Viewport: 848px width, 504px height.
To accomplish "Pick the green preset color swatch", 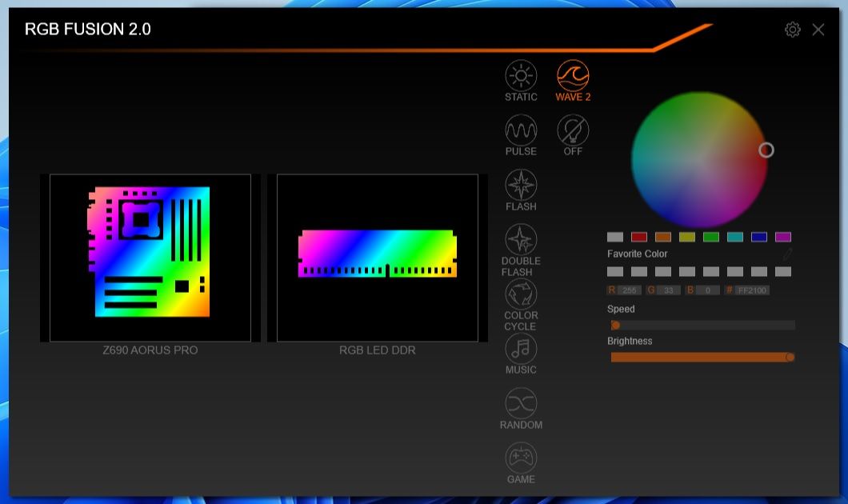I will (x=711, y=237).
